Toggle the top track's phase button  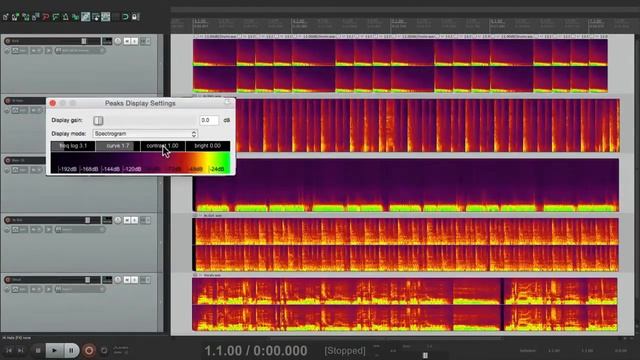pos(7,51)
